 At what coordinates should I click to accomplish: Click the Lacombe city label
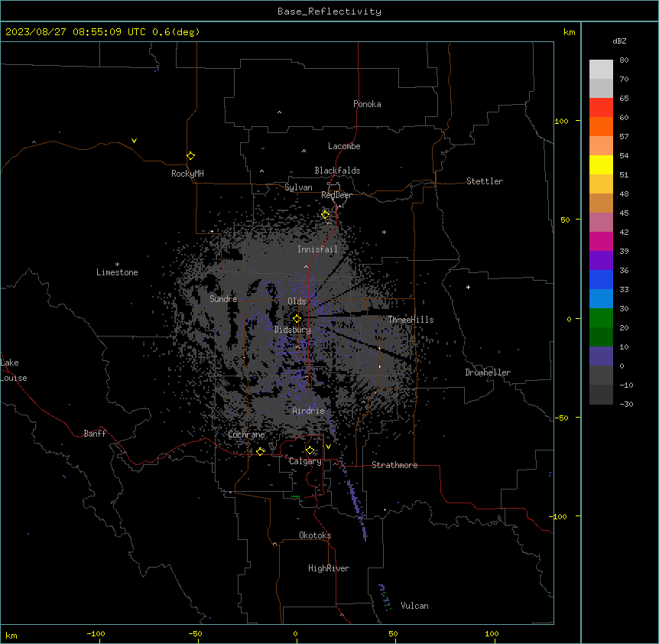coord(344,146)
